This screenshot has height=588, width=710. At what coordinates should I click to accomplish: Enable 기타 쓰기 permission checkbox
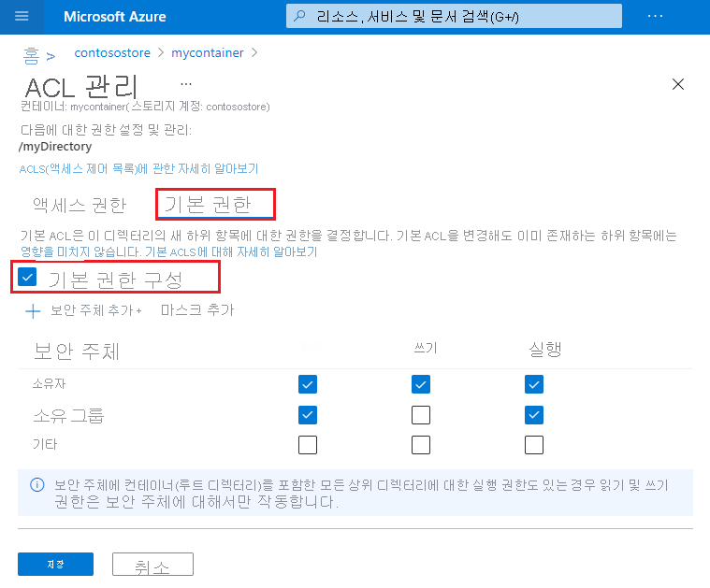pyautogui.click(x=421, y=445)
